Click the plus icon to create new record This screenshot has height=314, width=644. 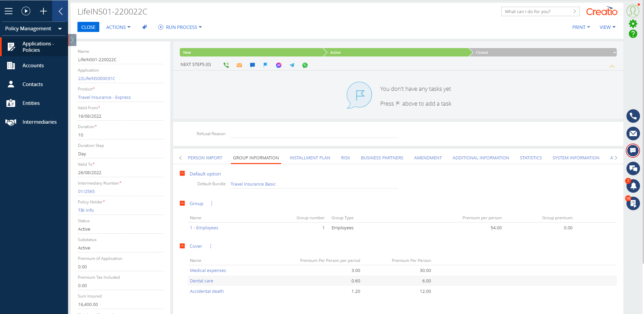pos(43,11)
